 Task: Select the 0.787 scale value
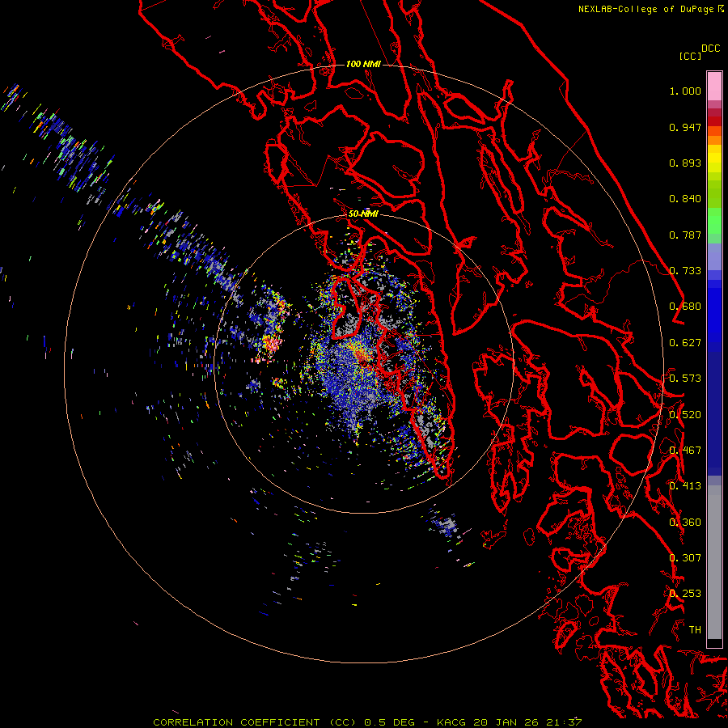pos(685,235)
